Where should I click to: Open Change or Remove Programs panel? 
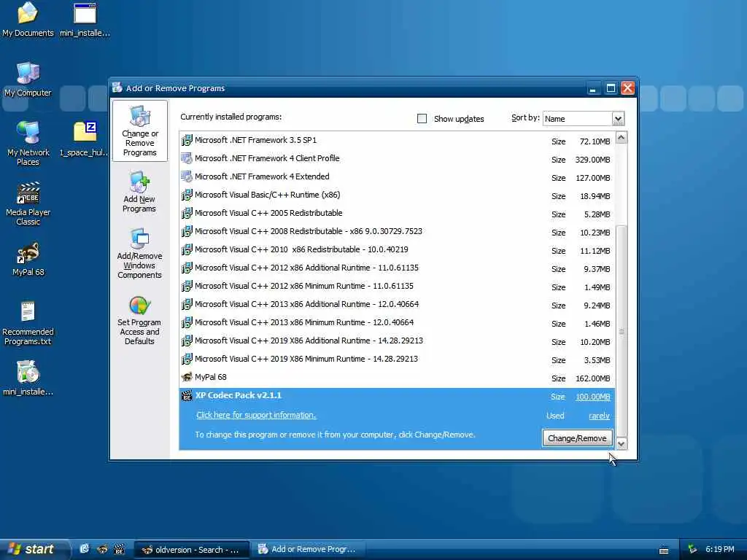139,131
